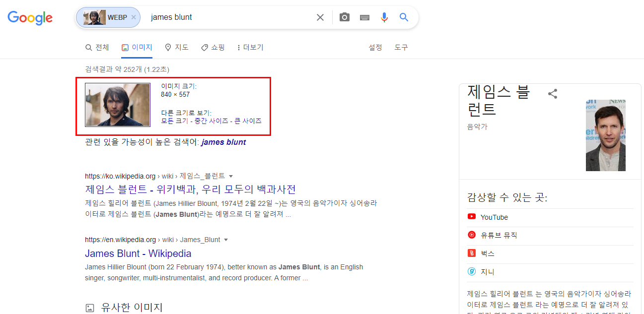Select the WEBP uploaded image chip thumbnail
Viewport: 644px width, 314px height.
coord(94,17)
